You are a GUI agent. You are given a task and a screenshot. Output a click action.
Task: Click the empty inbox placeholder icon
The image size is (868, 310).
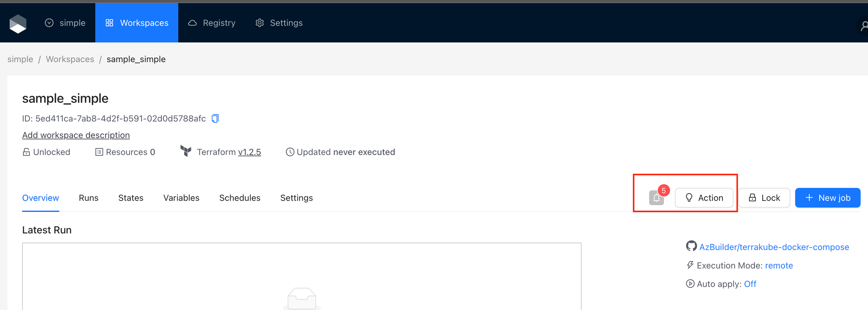(x=301, y=298)
